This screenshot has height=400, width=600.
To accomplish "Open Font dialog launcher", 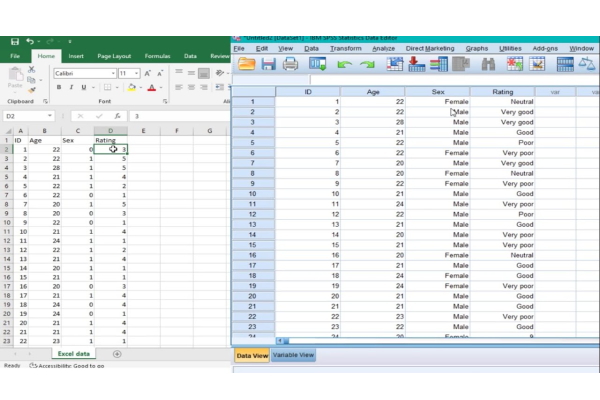I will click(x=165, y=101).
